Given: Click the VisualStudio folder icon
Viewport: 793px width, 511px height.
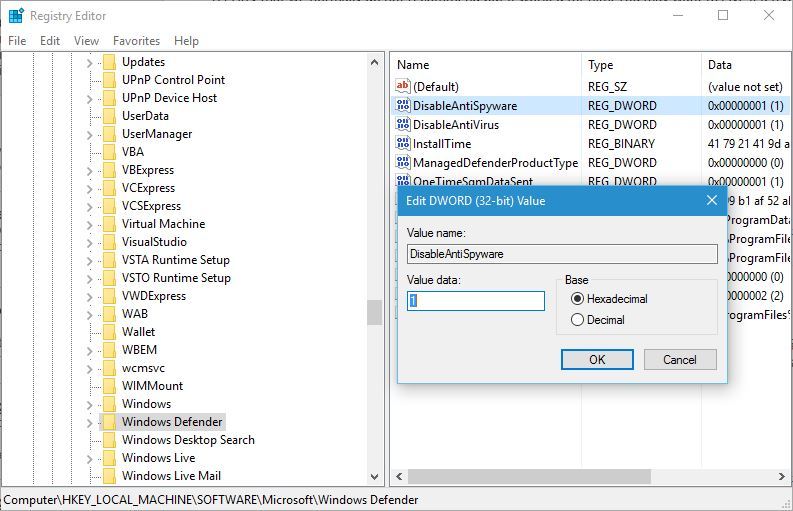Looking at the screenshot, I should pos(109,242).
